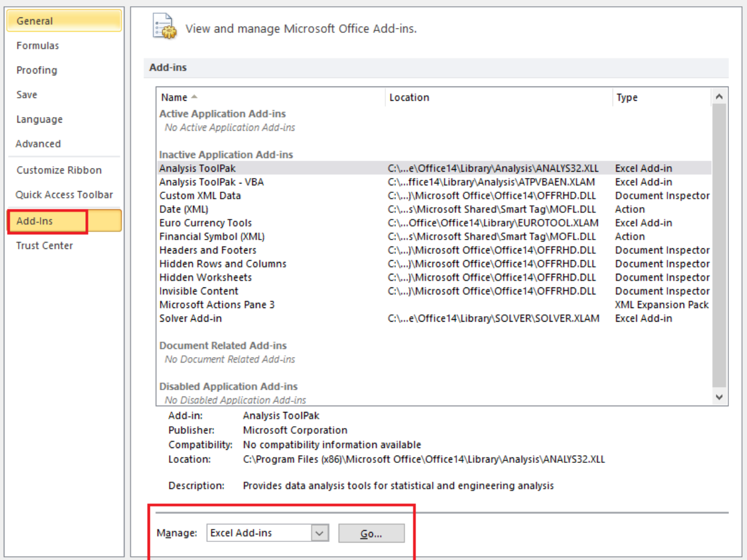
Task: Click the list scrollbar up arrow
Action: (x=720, y=96)
